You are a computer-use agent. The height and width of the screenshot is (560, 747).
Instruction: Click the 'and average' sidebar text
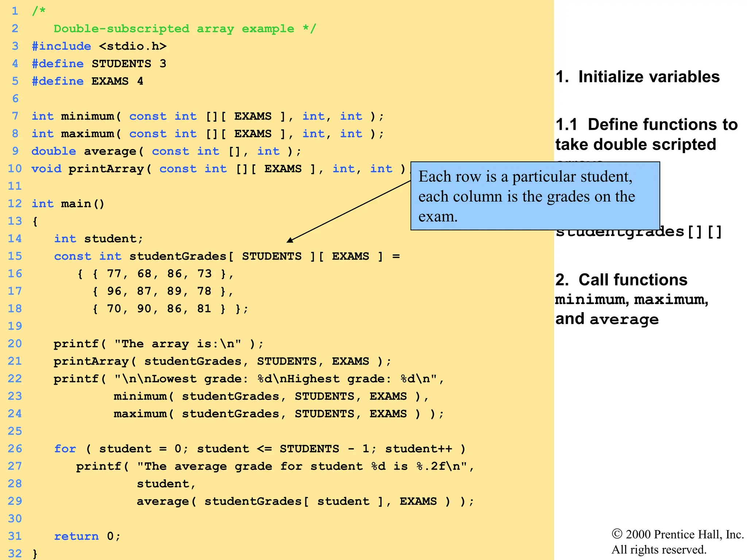tap(607, 319)
